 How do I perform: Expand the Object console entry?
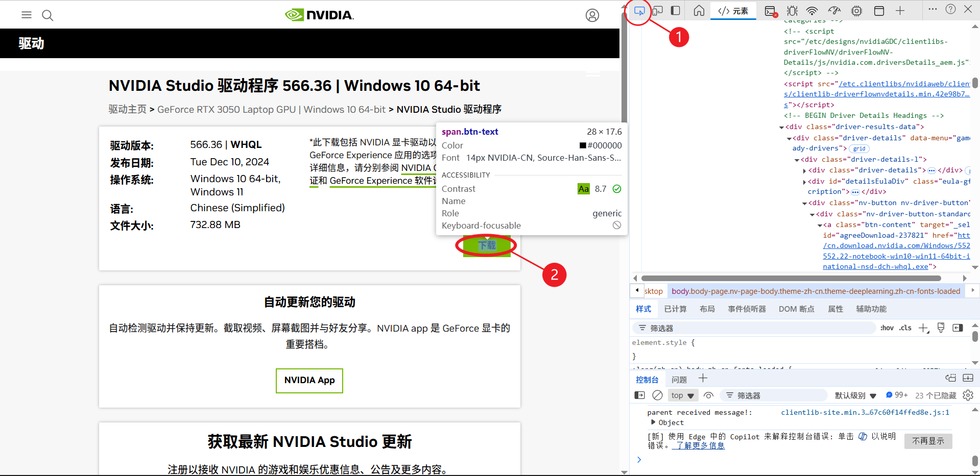click(x=653, y=422)
